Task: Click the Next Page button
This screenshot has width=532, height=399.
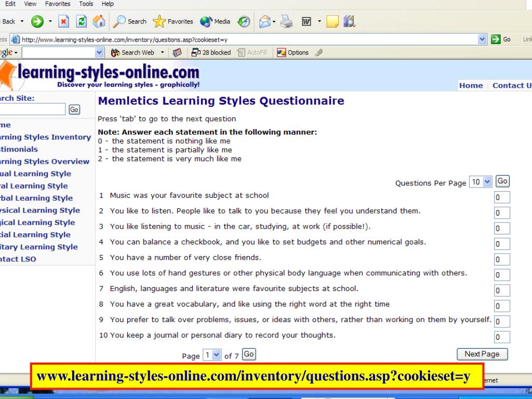Action: tap(482, 354)
